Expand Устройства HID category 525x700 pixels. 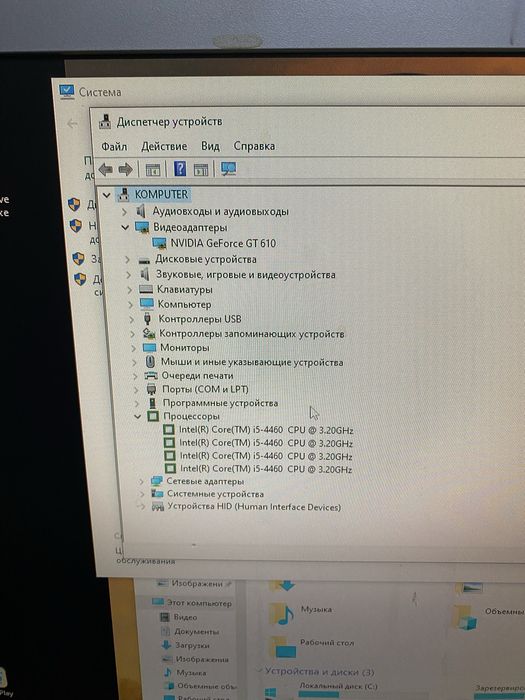141,507
